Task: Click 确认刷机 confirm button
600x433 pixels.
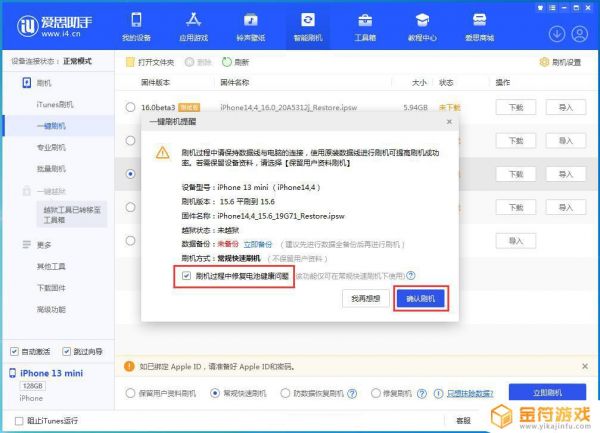Action: point(421,298)
